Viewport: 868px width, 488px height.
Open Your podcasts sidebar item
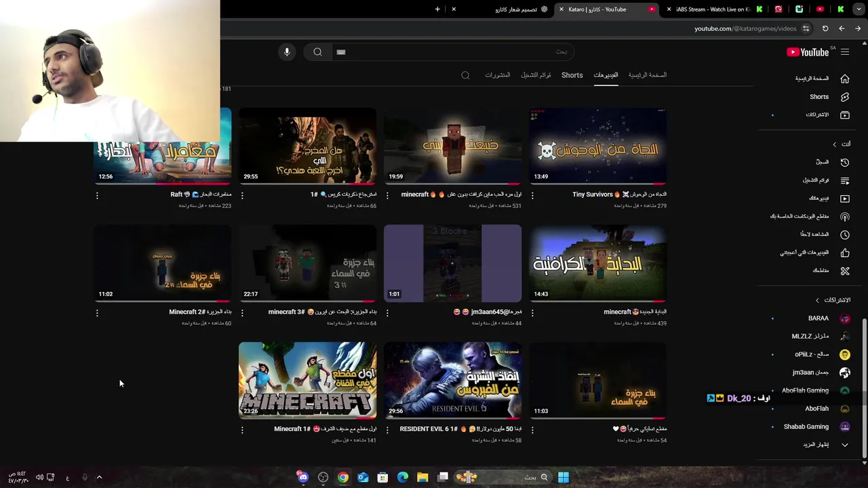coord(800,216)
